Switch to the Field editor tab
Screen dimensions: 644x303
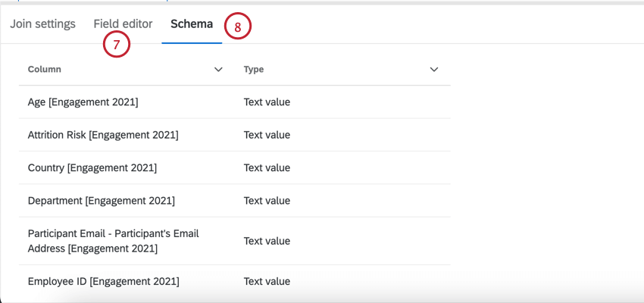coord(123,23)
